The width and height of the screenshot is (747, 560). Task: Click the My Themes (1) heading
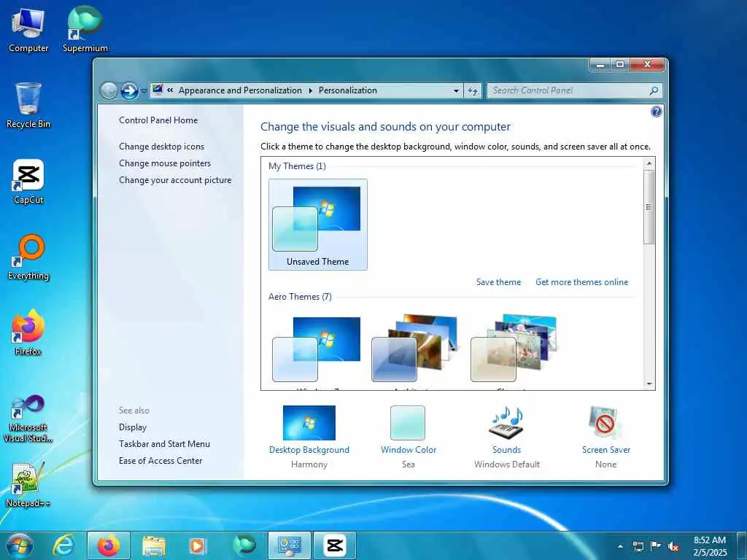[x=298, y=166]
